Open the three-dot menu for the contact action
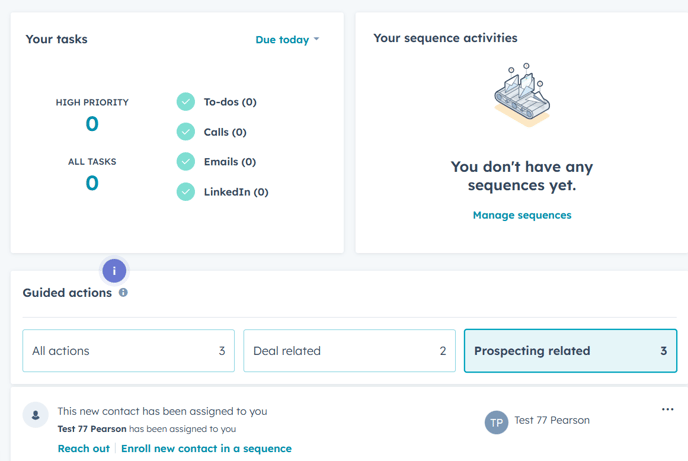 coord(667,410)
